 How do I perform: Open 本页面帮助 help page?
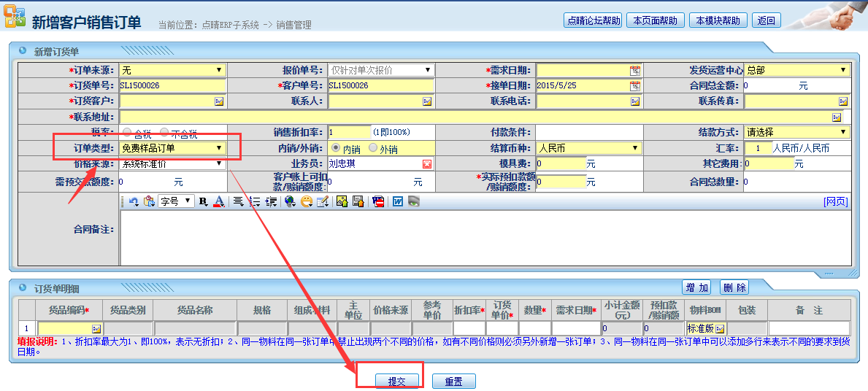(x=654, y=20)
